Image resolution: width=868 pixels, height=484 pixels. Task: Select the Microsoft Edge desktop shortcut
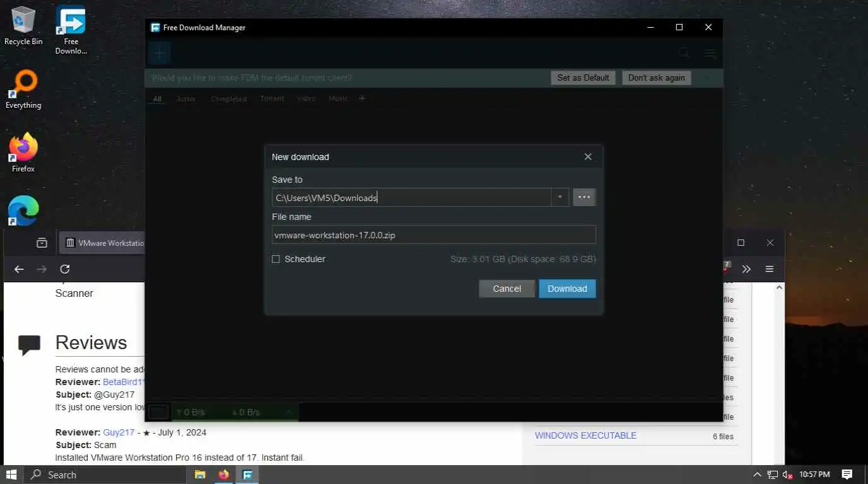(x=23, y=210)
